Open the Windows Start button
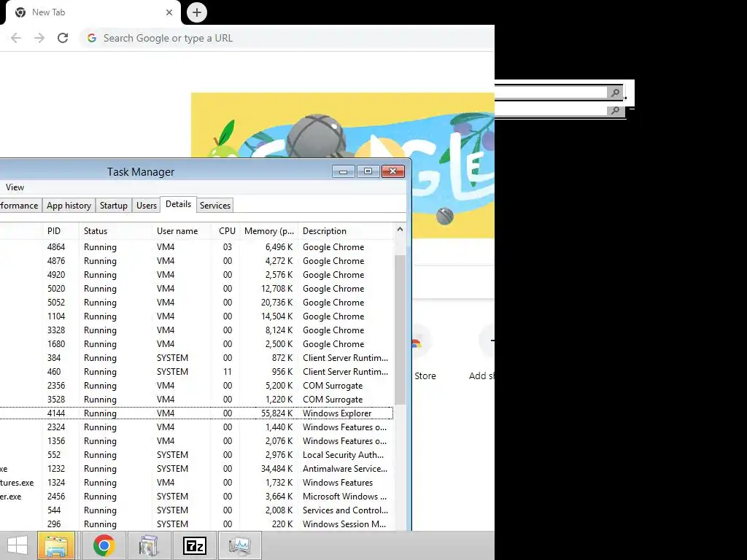747x560 pixels. tap(18, 545)
